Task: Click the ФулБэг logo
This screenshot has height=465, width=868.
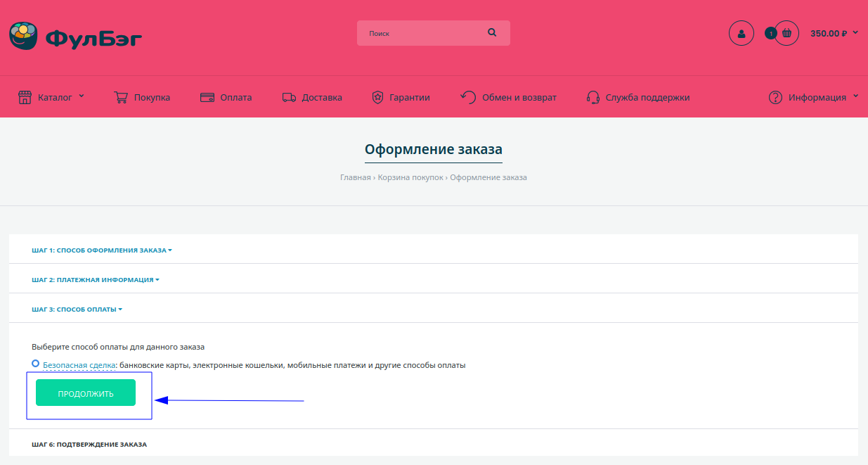Action: click(x=75, y=37)
